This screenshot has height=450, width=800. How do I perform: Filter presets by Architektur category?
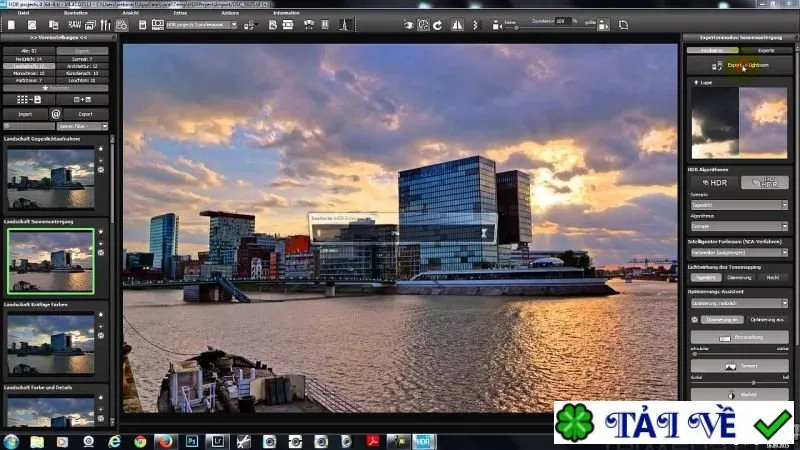coord(82,66)
